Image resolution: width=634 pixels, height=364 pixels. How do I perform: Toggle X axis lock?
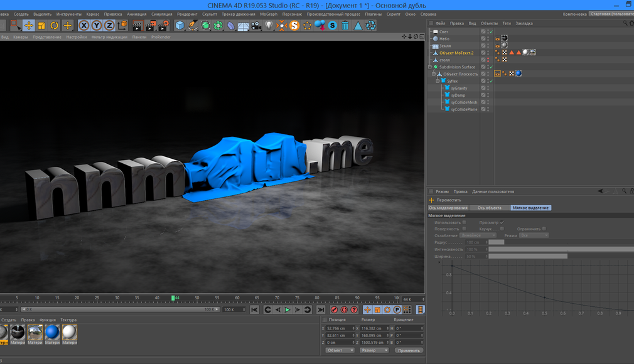83,26
